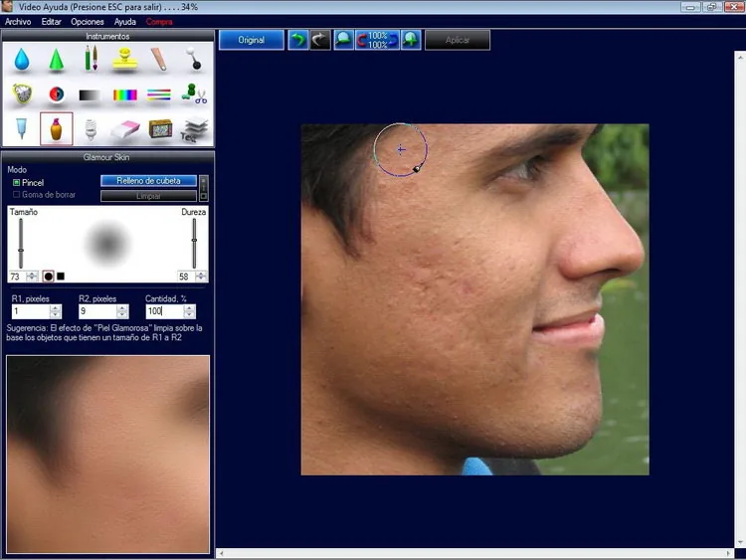This screenshot has width=746, height=560.
Task: Select the rainbow color spectrum tool
Action: coord(124,95)
